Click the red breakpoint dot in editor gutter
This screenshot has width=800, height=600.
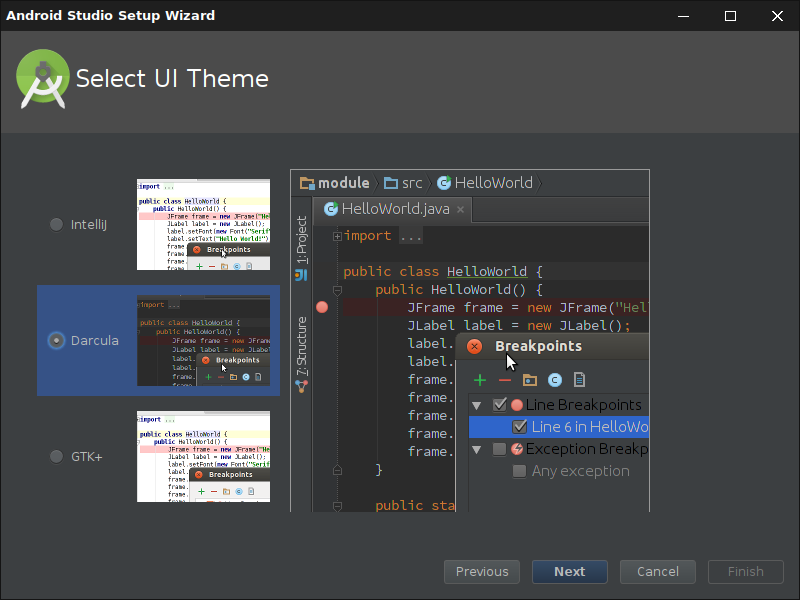(x=322, y=307)
